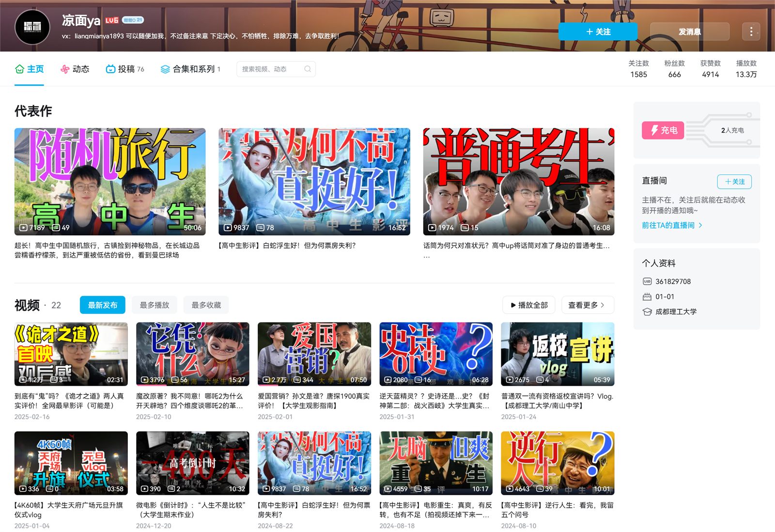Click 播放数 13.3万 stat
This screenshot has width=775, height=532.
[746, 69]
